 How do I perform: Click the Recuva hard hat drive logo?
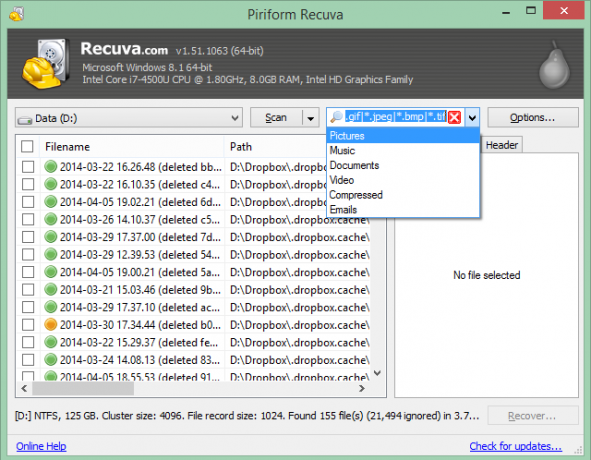point(46,64)
